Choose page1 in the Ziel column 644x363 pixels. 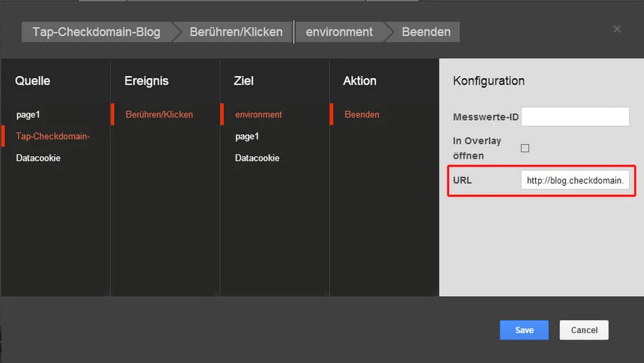(247, 136)
